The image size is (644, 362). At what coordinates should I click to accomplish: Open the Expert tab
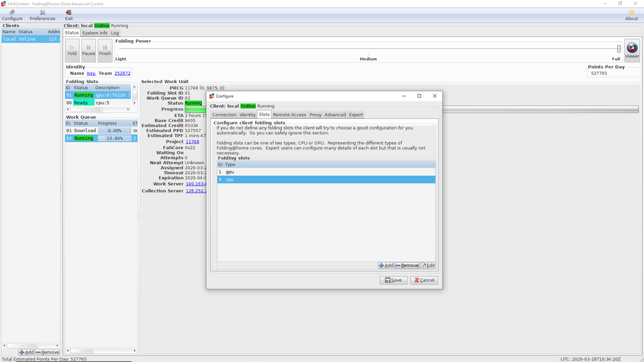[x=356, y=115]
